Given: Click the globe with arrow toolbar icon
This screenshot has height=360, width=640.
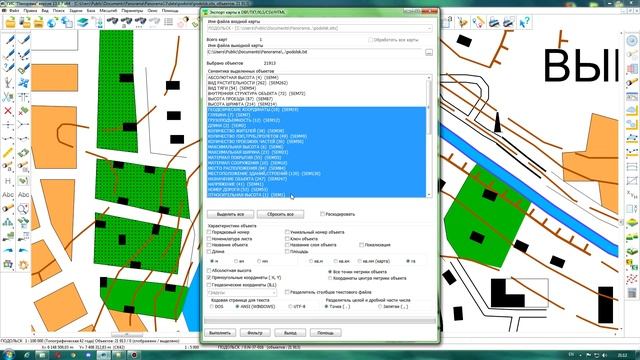Looking at the screenshot, I should coord(52,22).
